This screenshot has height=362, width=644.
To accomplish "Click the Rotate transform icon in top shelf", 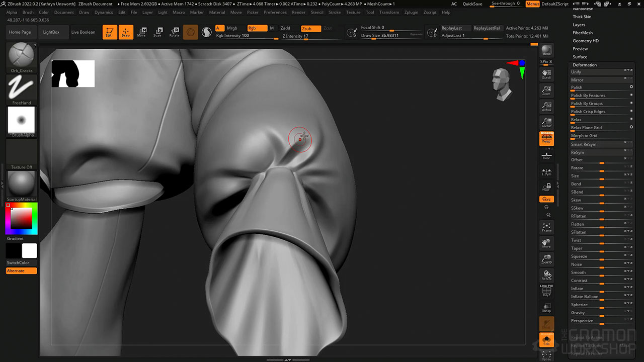I will coord(174,32).
